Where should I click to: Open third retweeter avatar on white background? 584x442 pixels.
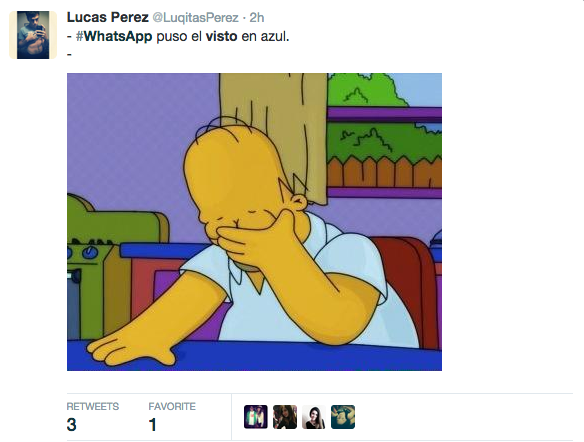[x=314, y=417]
